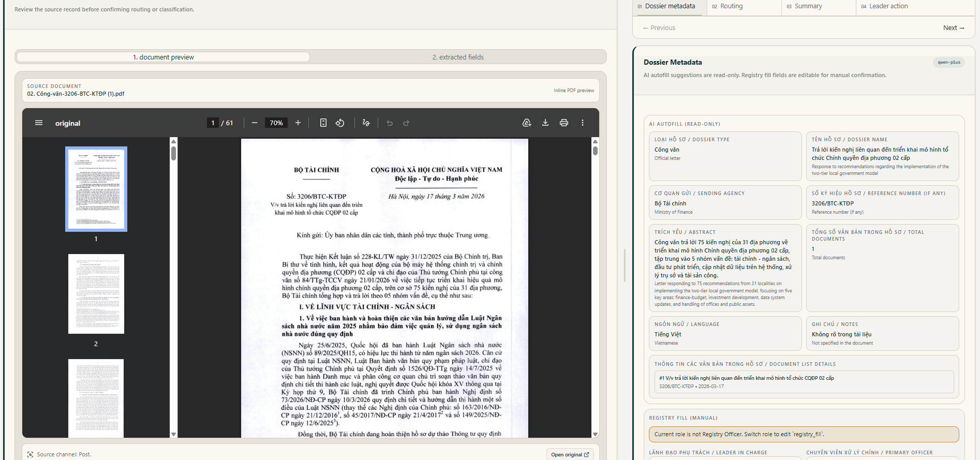Zoom in with the plus icon

click(298, 123)
